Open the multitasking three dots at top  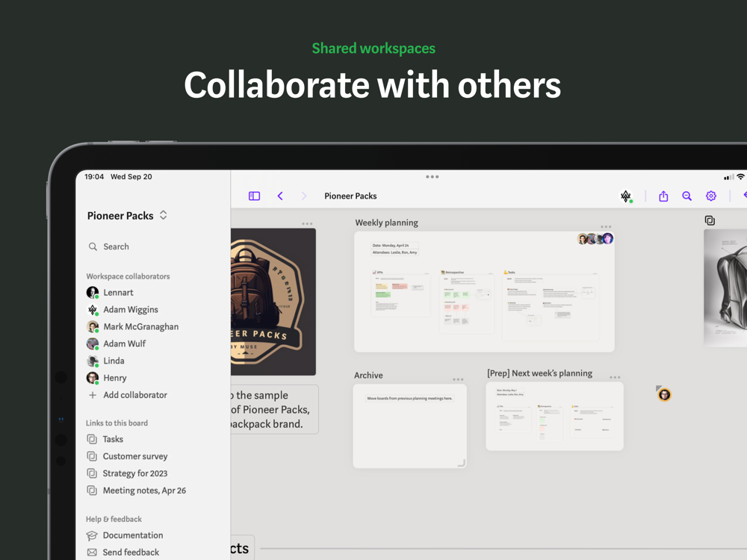[432, 177]
